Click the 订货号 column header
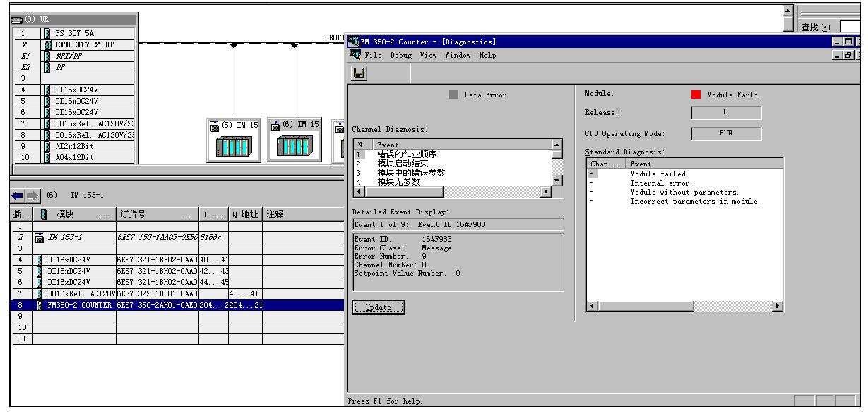Image resolution: width=868 pixels, height=412 pixels. (x=157, y=214)
